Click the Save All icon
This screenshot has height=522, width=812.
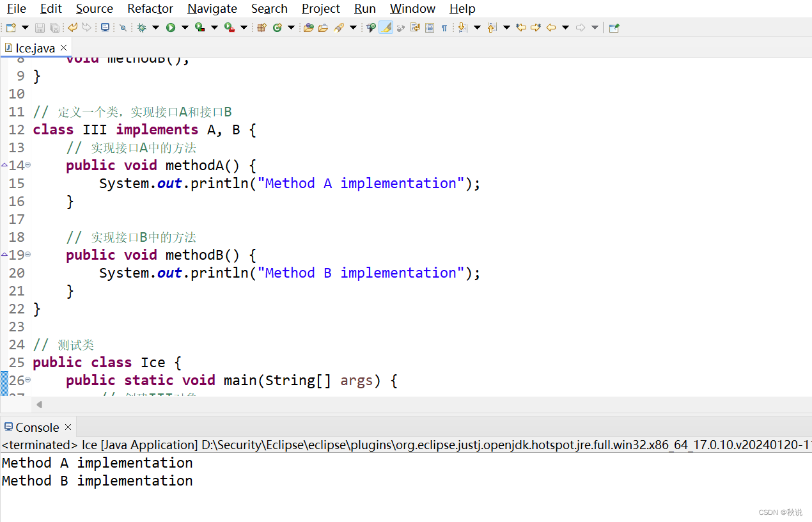[x=54, y=28]
